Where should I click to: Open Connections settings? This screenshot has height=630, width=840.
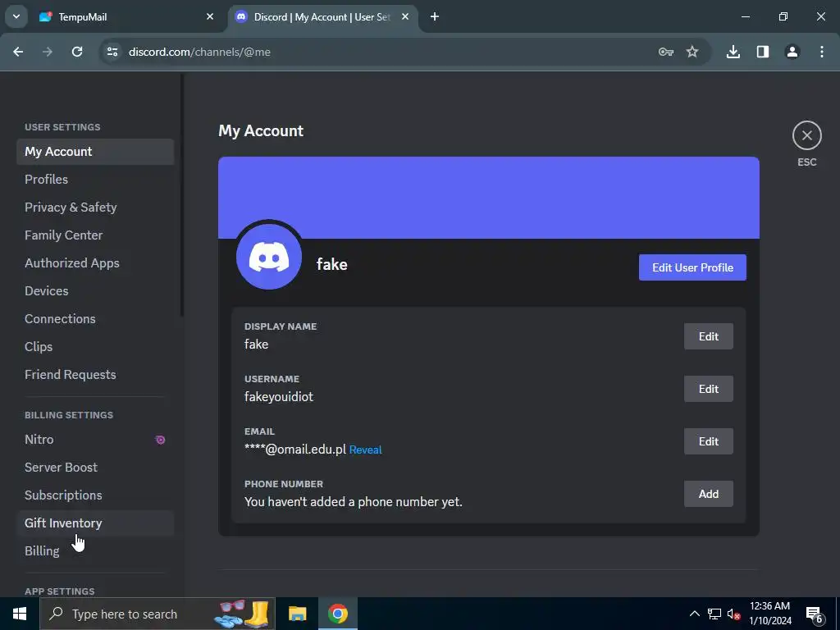(95, 319)
